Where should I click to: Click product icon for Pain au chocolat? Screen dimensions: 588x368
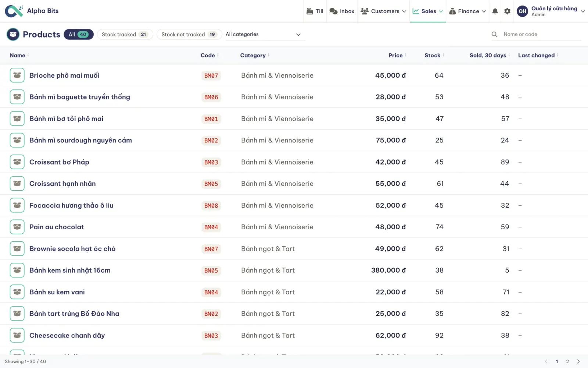click(17, 227)
